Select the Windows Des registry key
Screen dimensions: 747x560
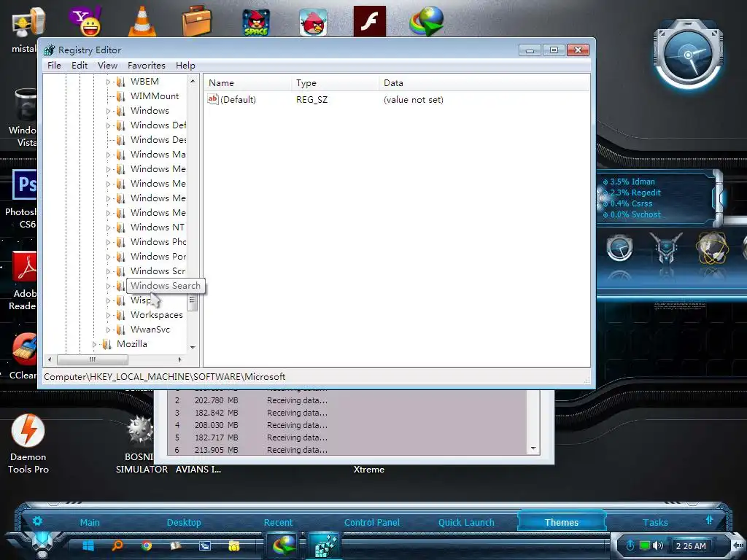tap(158, 140)
